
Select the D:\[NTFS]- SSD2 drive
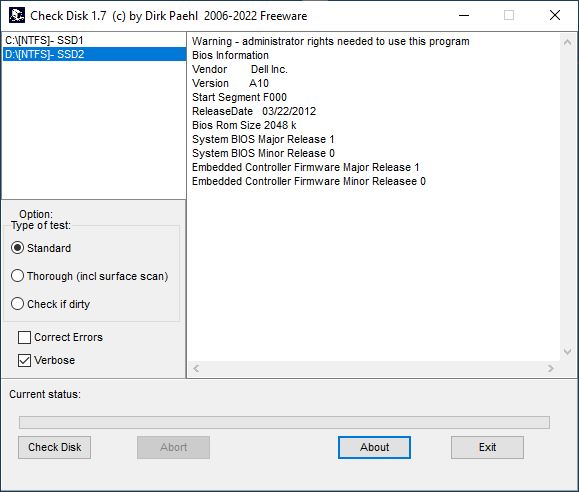point(94,54)
